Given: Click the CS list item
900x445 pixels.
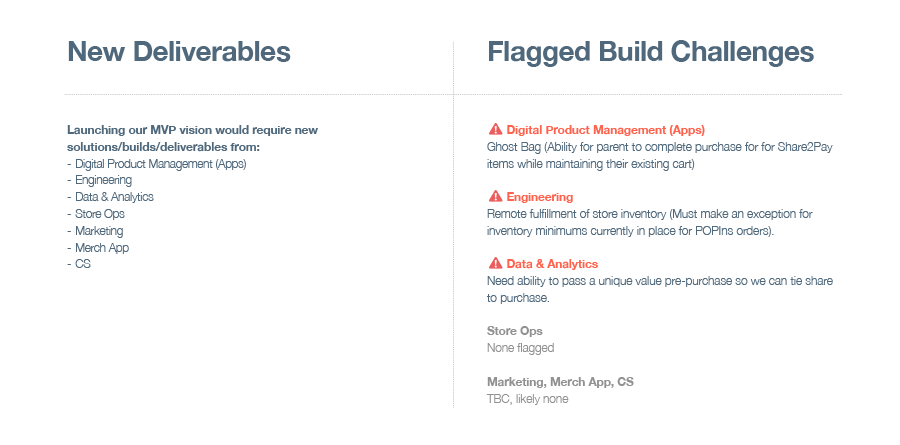Looking at the screenshot, I should (83, 265).
